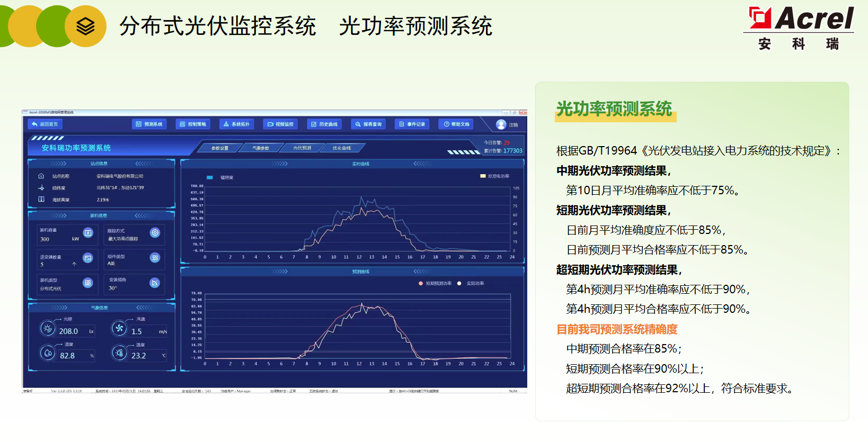Click the 气象信息 panel header

(99, 308)
